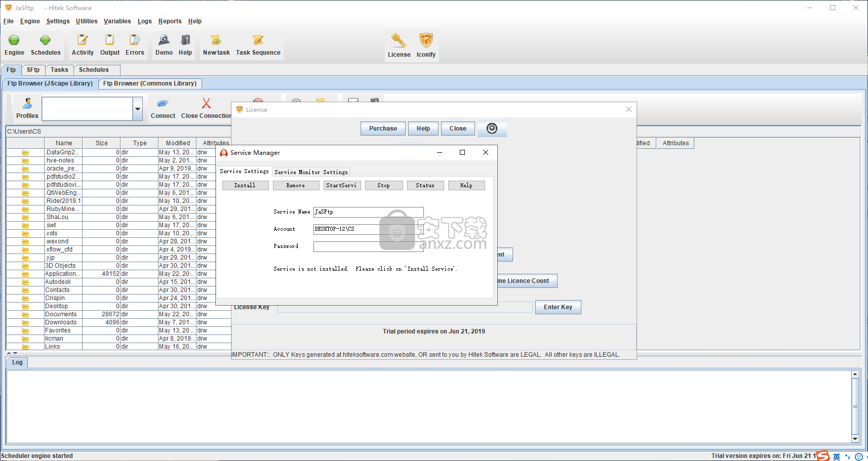Open the Task Sequence icon

point(258,45)
